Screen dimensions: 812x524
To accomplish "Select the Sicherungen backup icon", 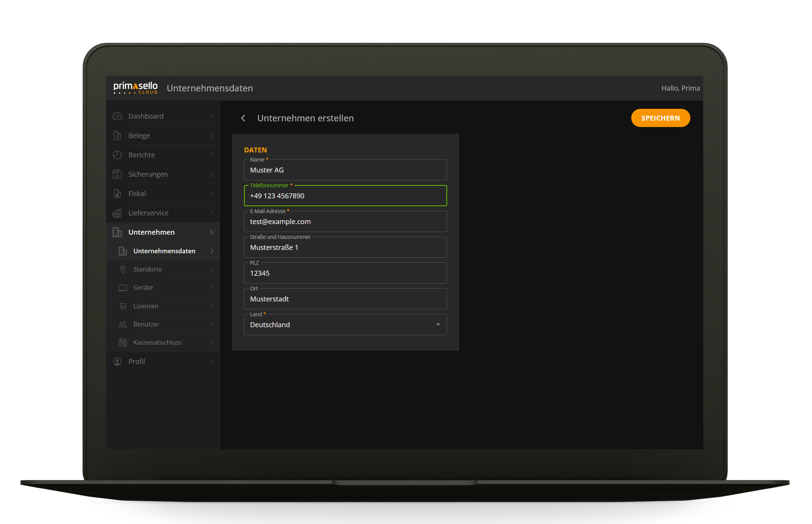I will click(117, 174).
